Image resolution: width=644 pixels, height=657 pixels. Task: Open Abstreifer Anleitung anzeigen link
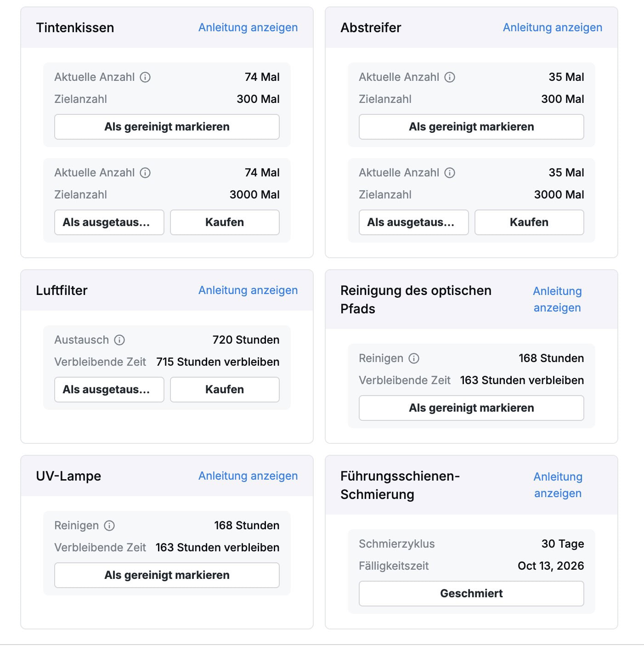tap(553, 28)
